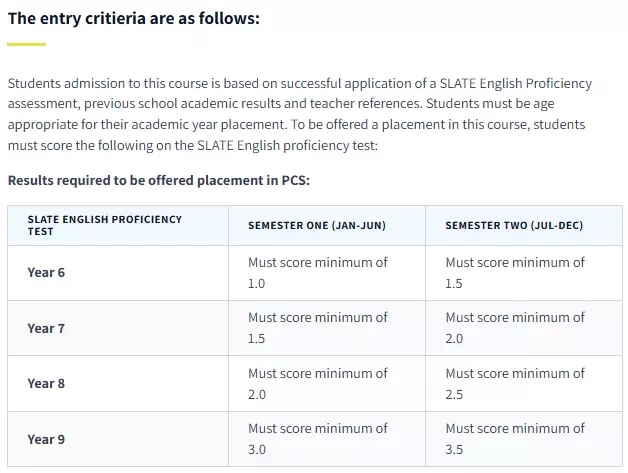Screen dimensions: 628x473
Task: Click Year 8 Semester Two minimum score 2.5
Action: 515,384
